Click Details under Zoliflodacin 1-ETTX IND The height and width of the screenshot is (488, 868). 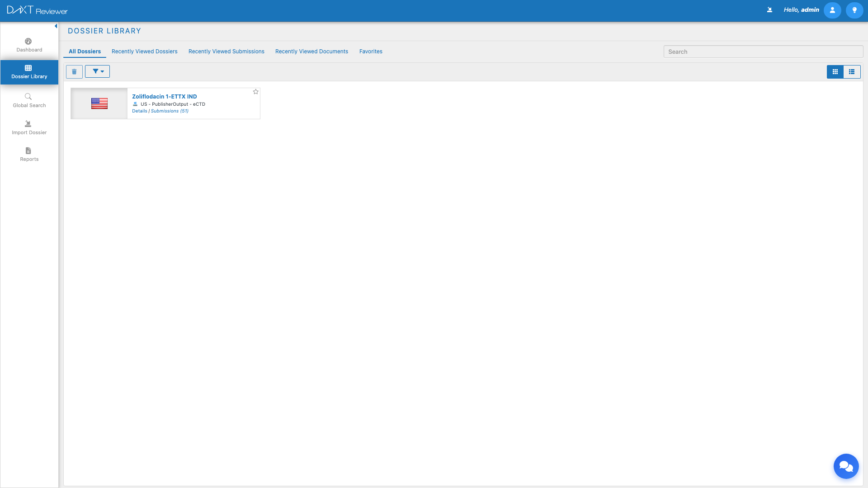click(x=140, y=111)
